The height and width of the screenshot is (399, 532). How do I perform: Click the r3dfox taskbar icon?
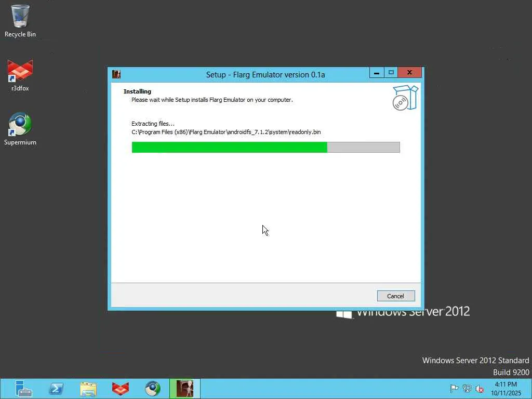tap(121, 389)
